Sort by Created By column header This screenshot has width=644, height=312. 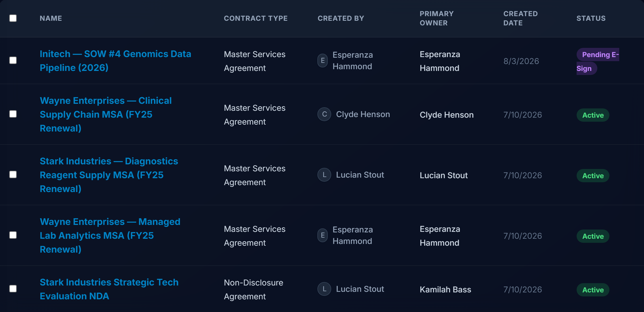(x=341, y=18)
